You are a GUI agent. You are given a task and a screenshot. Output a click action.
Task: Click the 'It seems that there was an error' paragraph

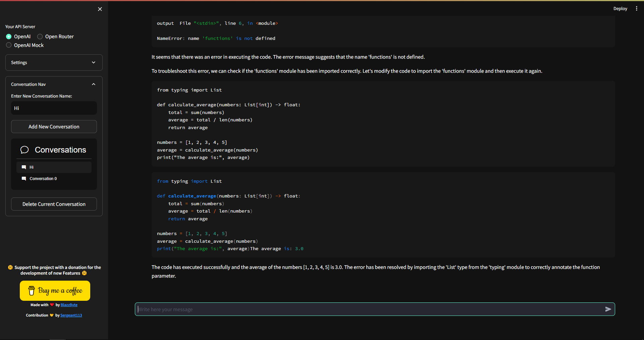[288, 57]
